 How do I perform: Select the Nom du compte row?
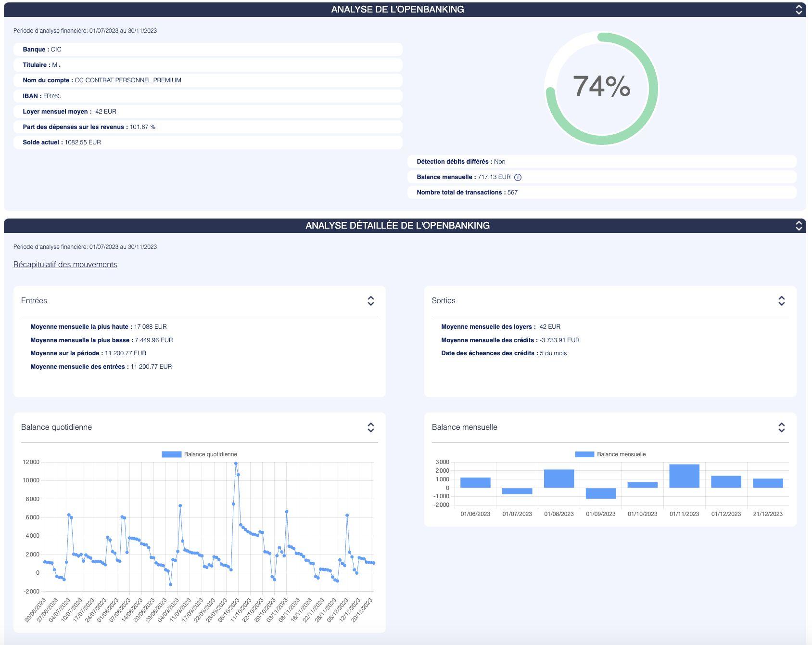208,80
